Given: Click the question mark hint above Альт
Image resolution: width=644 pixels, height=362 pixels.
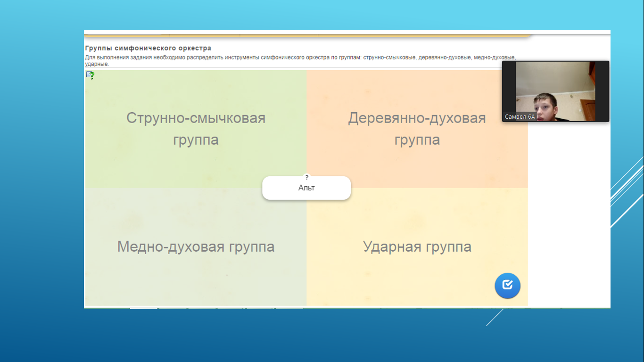Looking at the screenshot, I should tap(306, 178).
